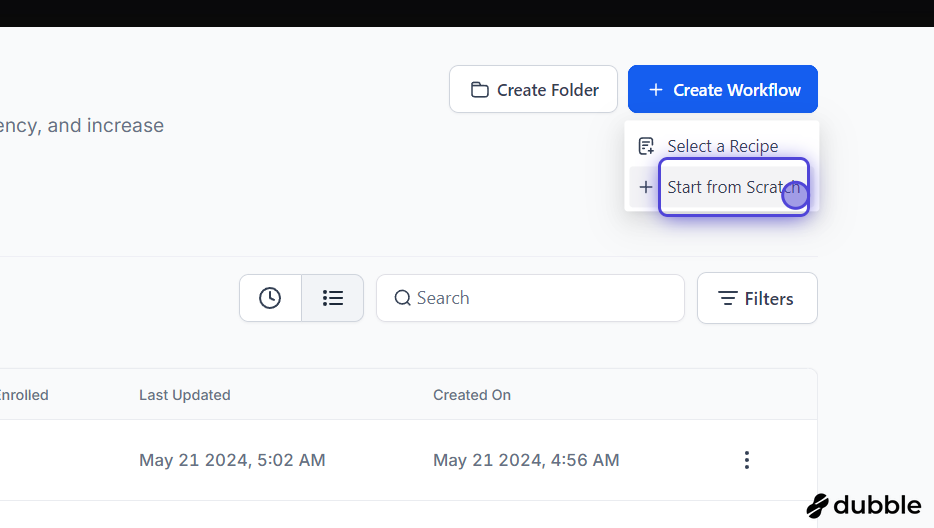Click the search magnifier icon

(403, 298)
